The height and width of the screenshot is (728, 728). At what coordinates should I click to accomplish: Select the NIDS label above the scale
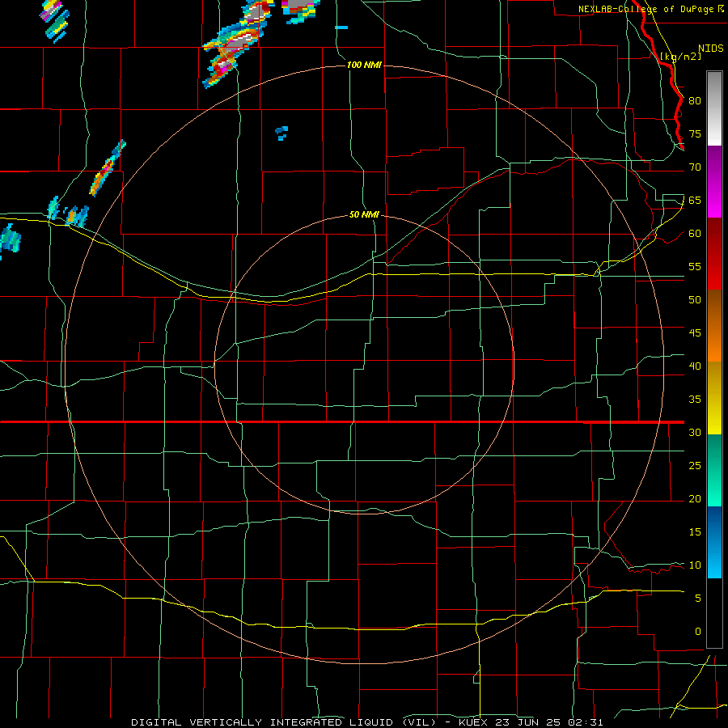tap(711, 49)
